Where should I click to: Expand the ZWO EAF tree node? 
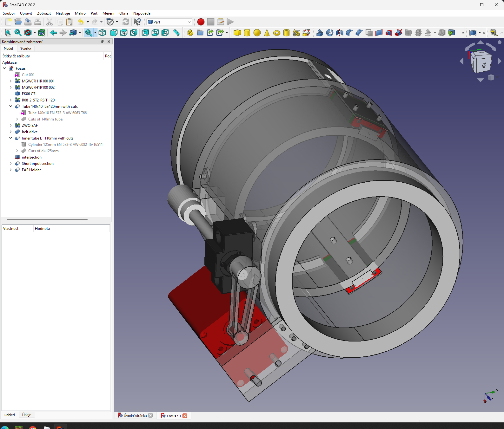(10, 126)
